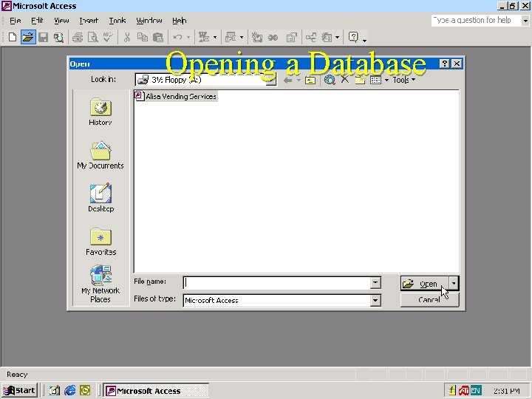
Task: Launch Internet Explorer from quick launch
Action: (x=70, y=391)
